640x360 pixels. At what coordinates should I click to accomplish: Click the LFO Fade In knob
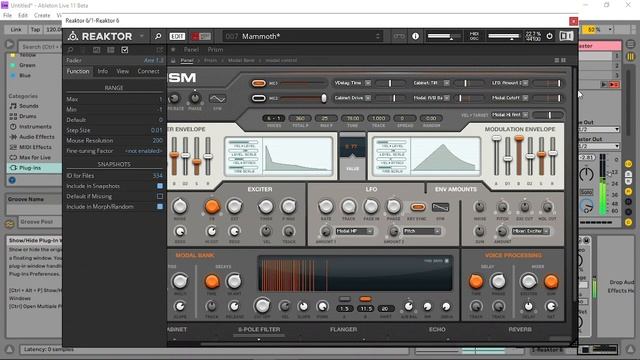(x=371, y=207)
